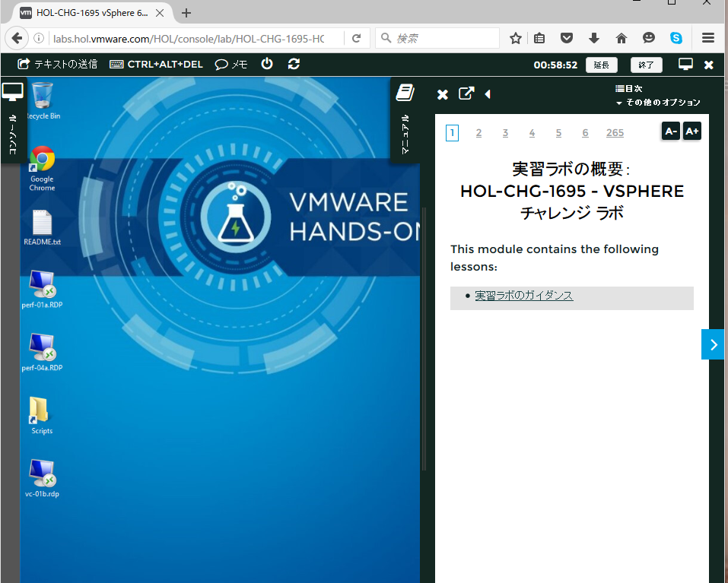Click the lab power icon

coord(267,64)
